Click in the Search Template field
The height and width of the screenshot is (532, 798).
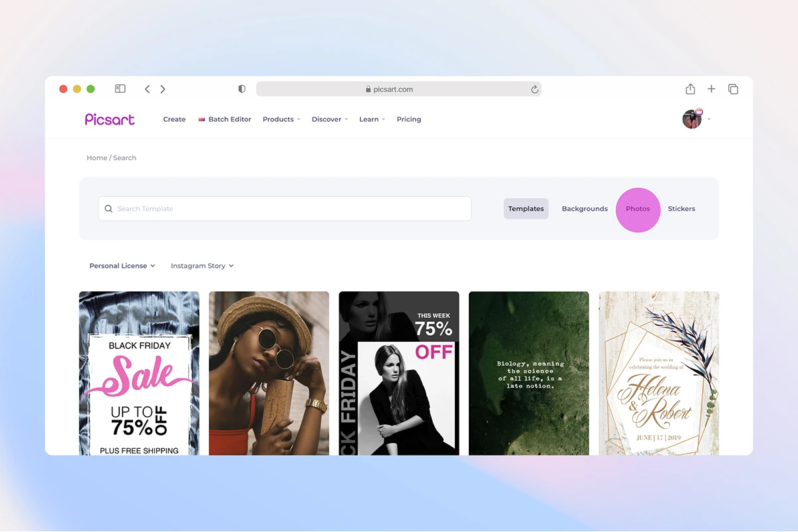(286, 209)
